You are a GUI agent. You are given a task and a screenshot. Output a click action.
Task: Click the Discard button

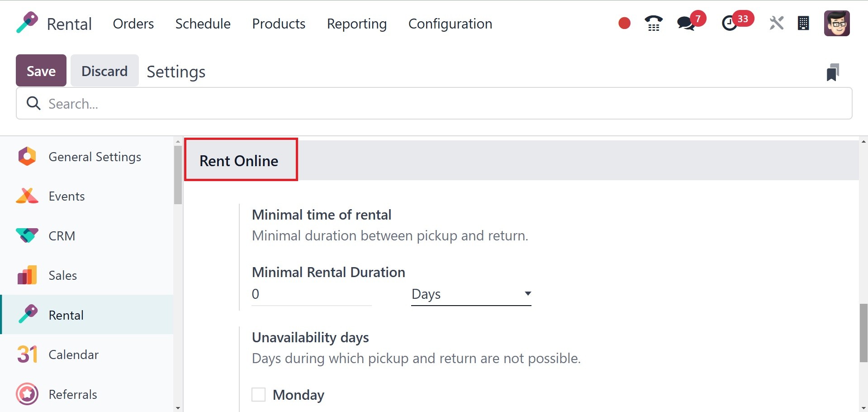tap(104, 71)
